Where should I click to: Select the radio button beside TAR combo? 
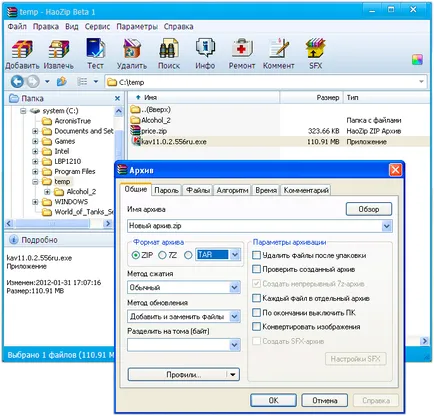(188, 255)
